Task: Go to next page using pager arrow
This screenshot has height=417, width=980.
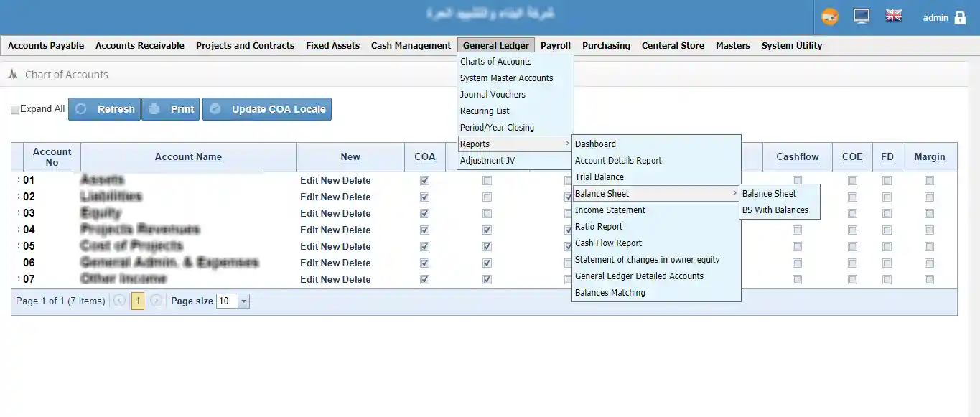Action: tap(156, 301)
